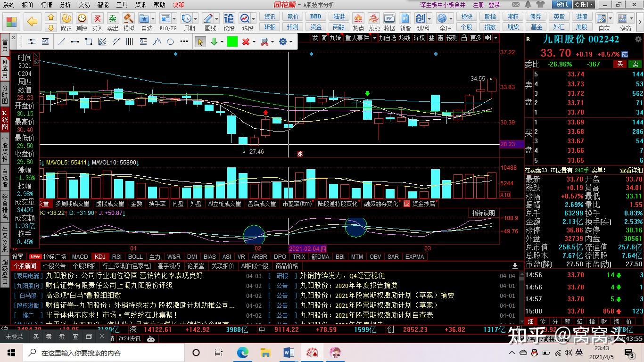Toggle 叠 overlay chart mode
This screenshot has width=644, height=362.
click(431, 38)
